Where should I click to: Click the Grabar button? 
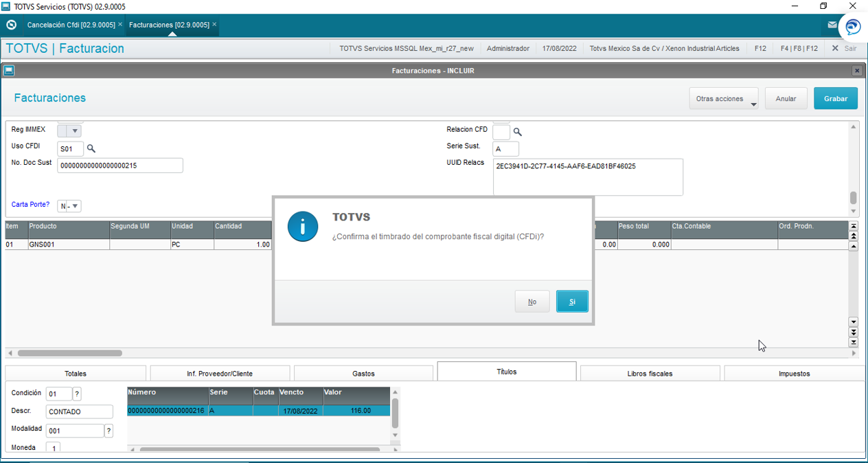click(x=836, y=99)
